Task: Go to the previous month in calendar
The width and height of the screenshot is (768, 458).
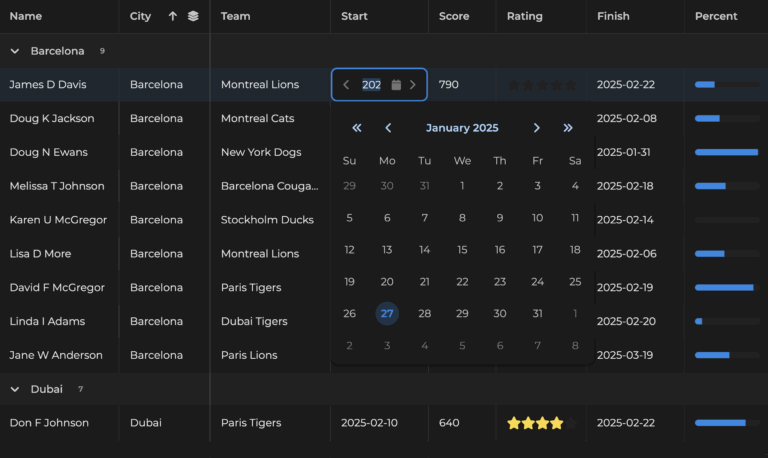Action: [x=388, y=128]
